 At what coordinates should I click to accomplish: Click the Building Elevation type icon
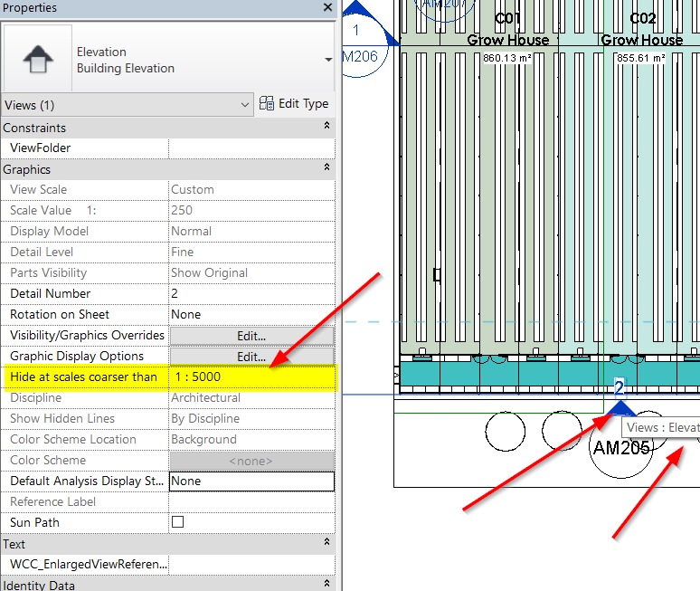click(38, 61)
